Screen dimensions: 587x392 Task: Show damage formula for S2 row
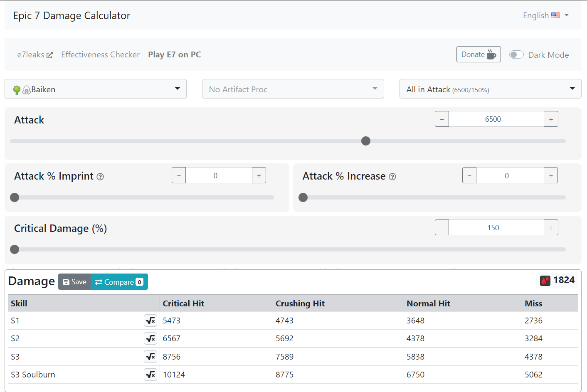(x=150, y=338)
